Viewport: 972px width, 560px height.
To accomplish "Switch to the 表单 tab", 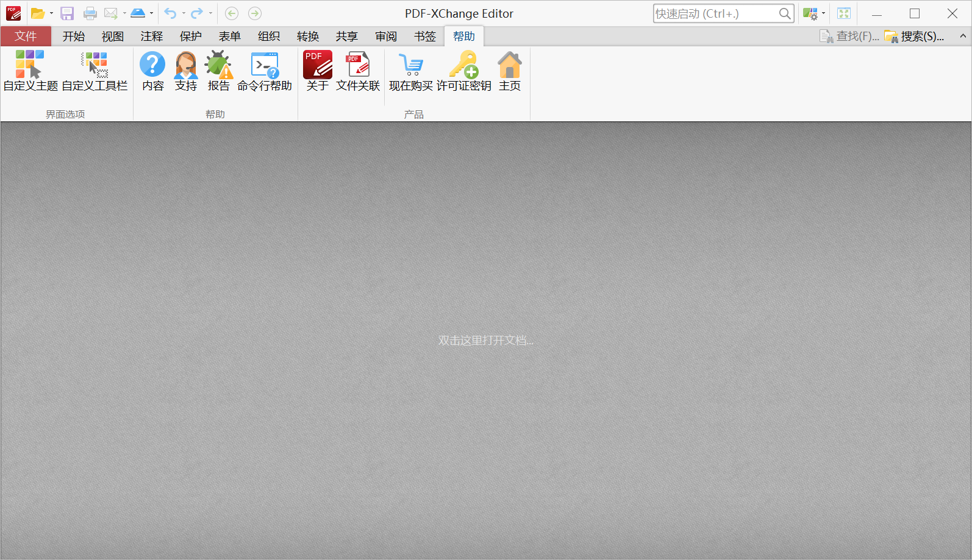I will tap(230, 37).
